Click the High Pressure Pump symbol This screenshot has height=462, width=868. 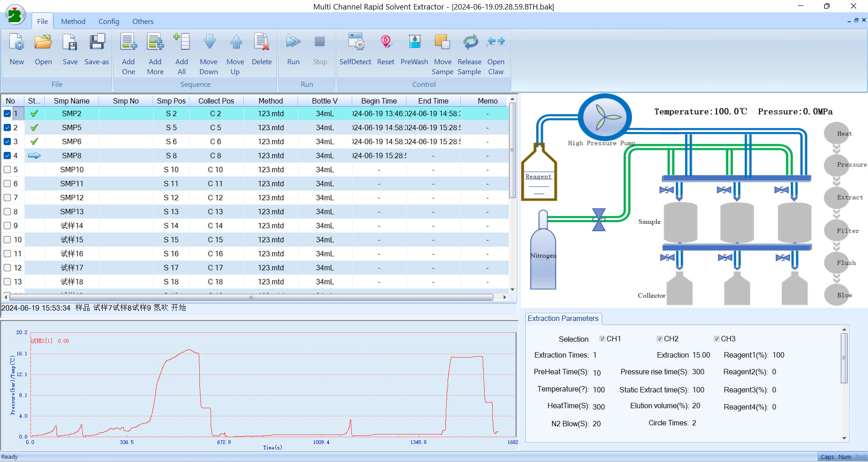[604, 117]
